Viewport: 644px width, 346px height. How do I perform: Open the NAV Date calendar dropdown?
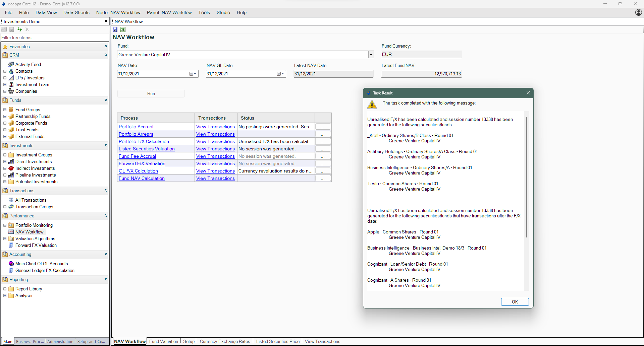[193, 74]
